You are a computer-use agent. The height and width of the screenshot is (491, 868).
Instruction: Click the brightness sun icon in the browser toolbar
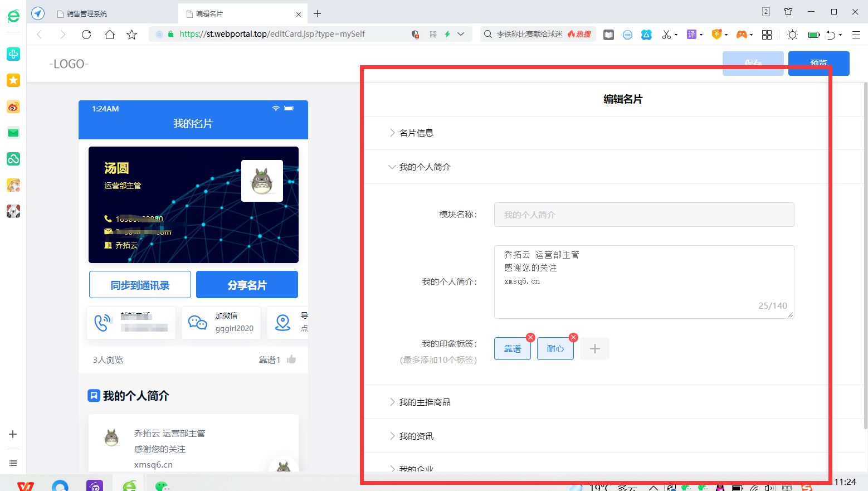tap(792, 35)
